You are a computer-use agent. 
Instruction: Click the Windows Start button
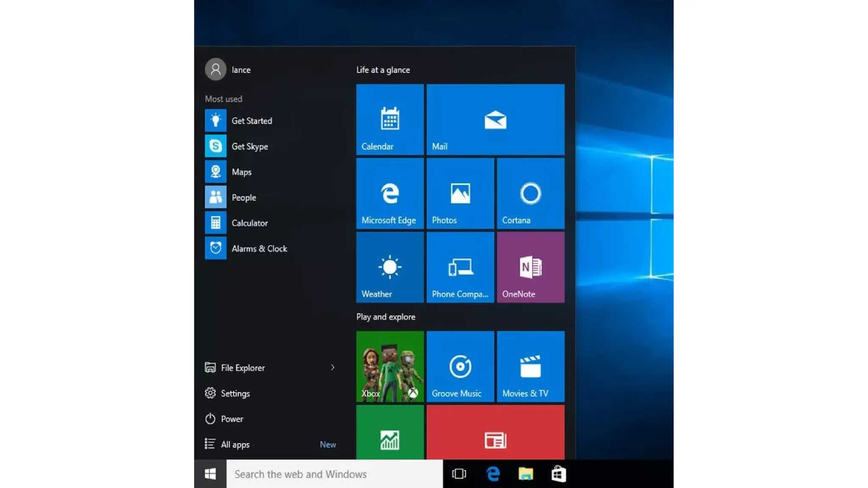click(x=210, y=474)
